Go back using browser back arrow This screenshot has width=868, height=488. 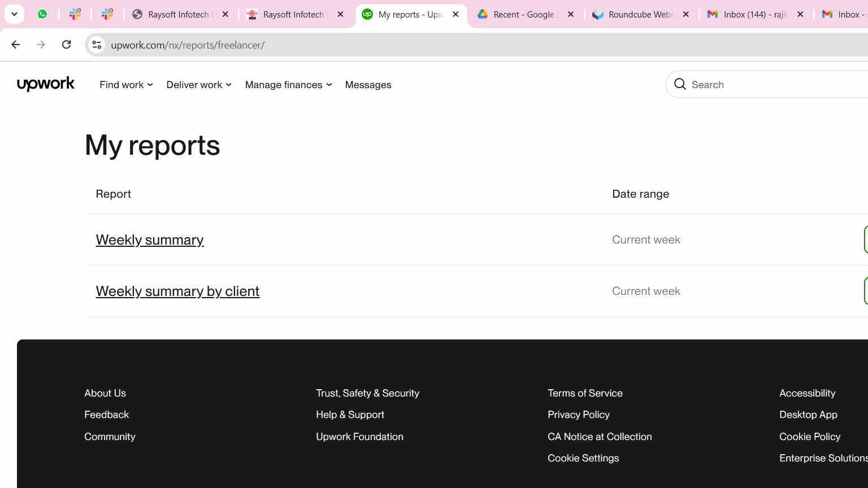coord(15,45)
